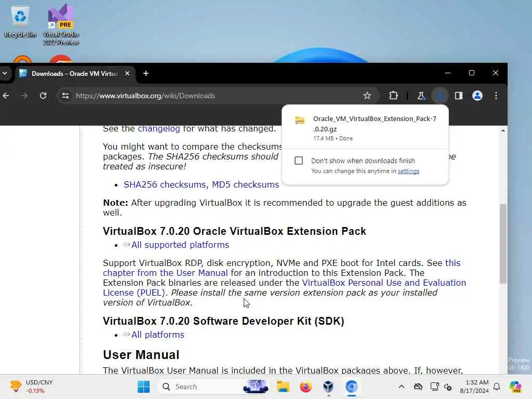Open a new tab with the plus button
Screen dimensions: 532x399
click(146, 73)
